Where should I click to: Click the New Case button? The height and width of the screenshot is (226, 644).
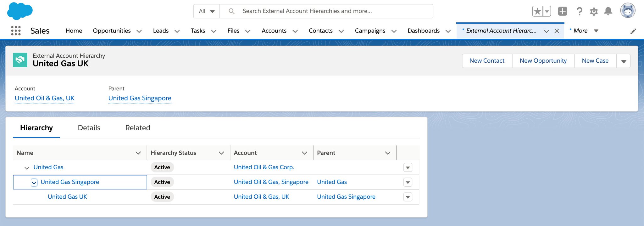tap(595, 61)
